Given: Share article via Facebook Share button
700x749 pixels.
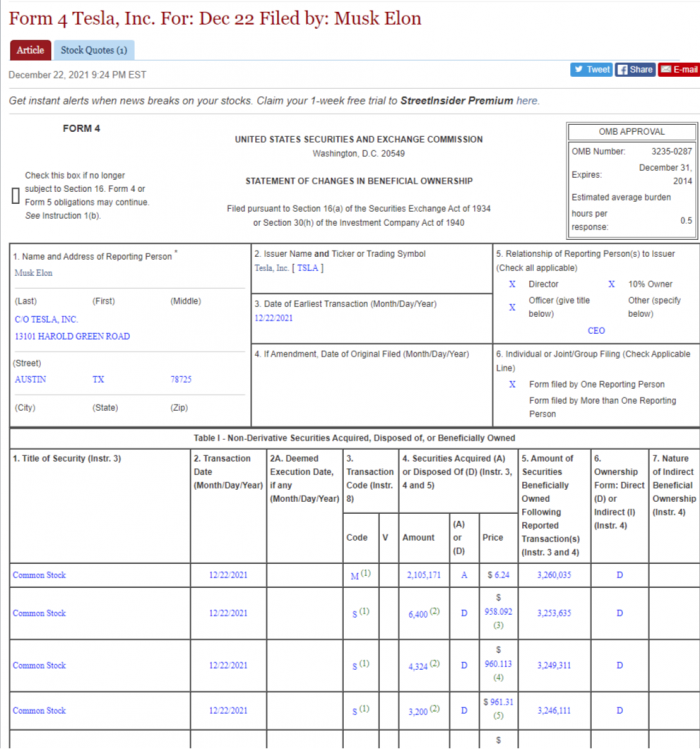Looking at the screenshot, I should click(x=635, y=69).
